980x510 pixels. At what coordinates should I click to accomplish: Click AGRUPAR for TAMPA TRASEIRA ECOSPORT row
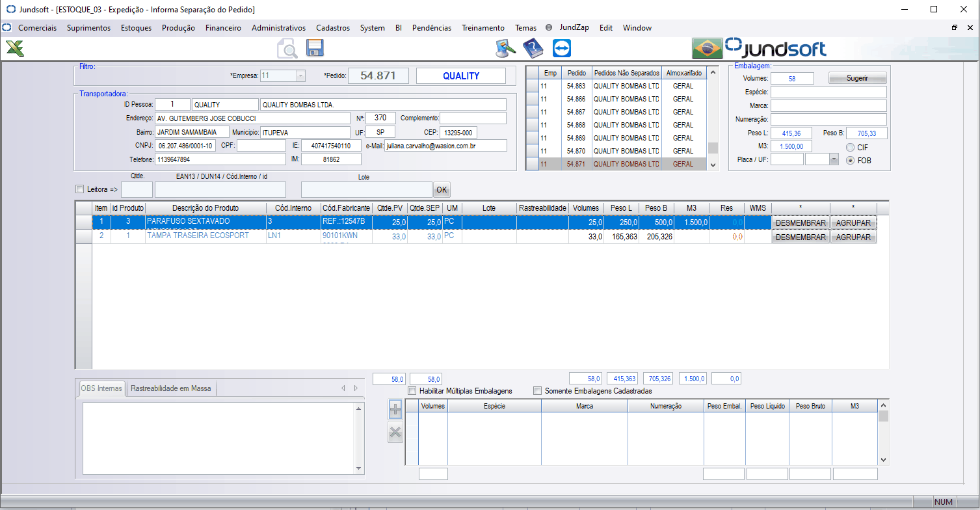coord(853,237)
